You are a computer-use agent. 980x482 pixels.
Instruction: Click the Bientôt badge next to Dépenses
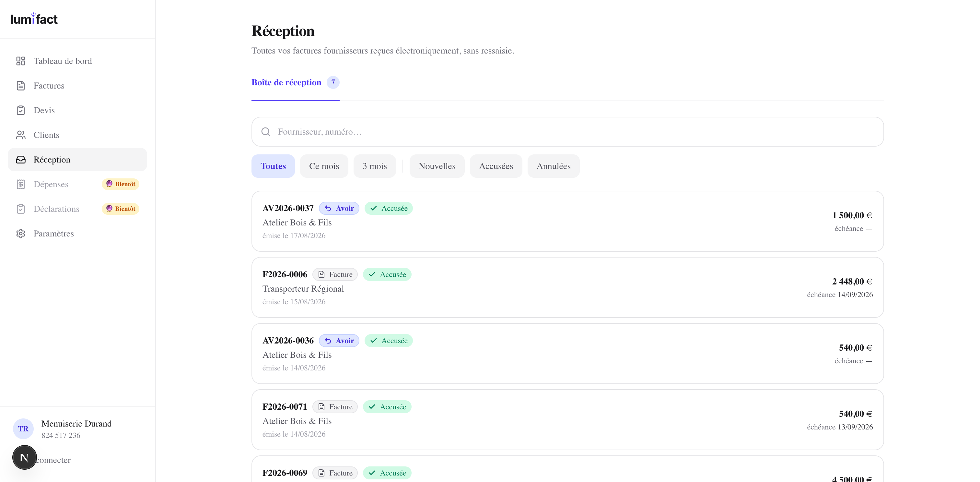click(x=120, y=184)
